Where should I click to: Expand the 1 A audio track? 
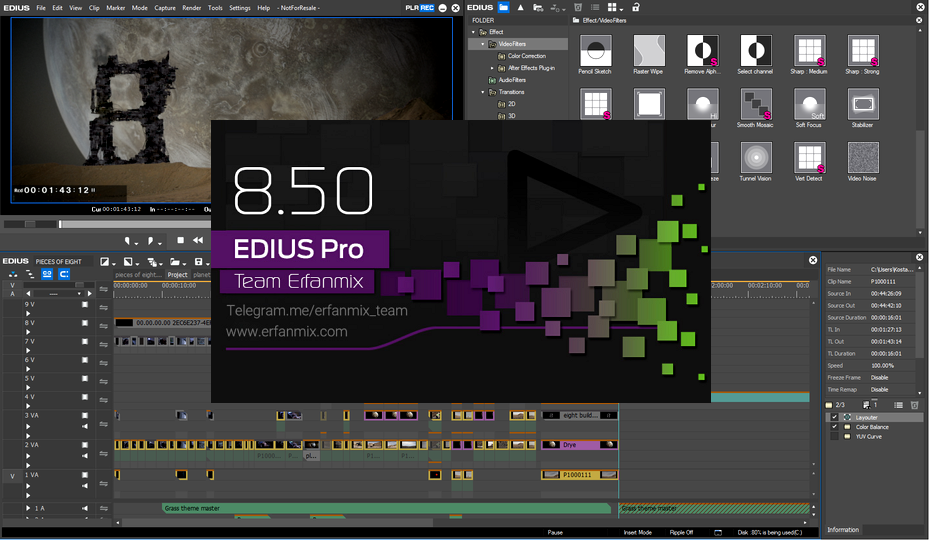point(28,508)
